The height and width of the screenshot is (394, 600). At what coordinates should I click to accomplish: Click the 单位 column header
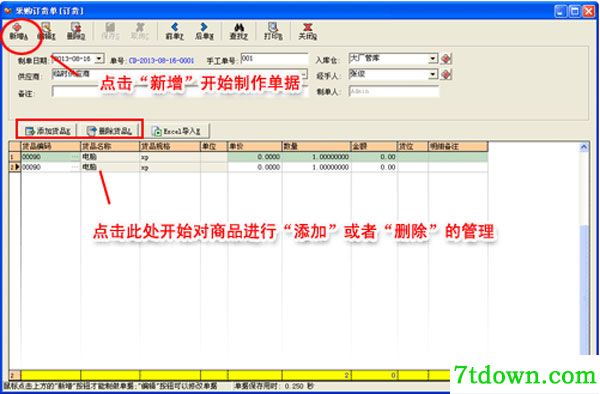click(x=214, y=146)
